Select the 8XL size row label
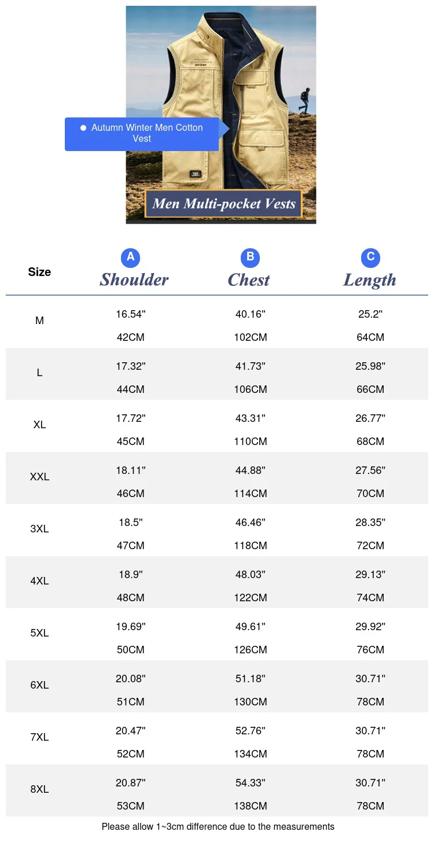Viewport: 434px width, 868px height. tap(39, 789)
